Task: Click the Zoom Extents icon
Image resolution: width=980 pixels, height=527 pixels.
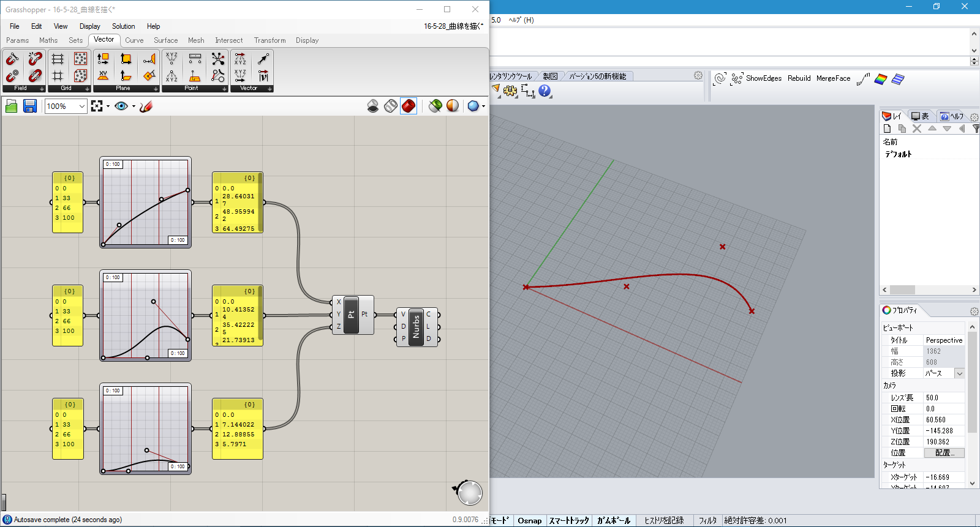Action: pyautogui.click(x=97, y=106)
